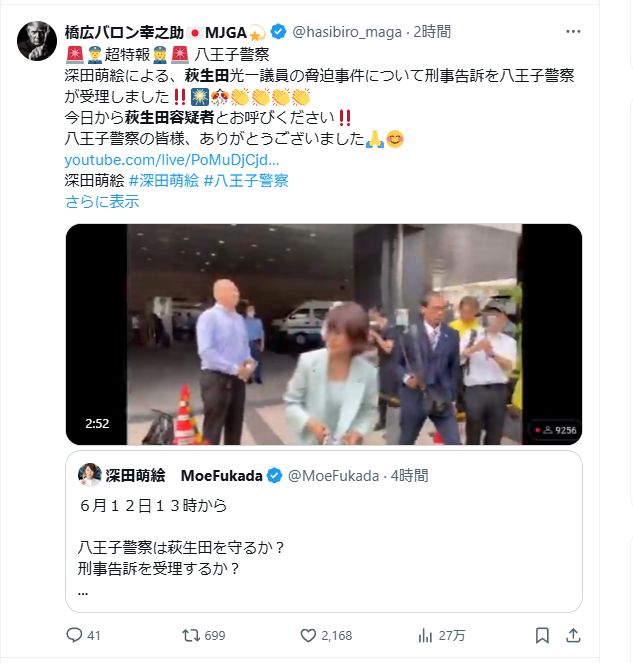Open the 2時間 tweet timestamp

coord(432,32)
